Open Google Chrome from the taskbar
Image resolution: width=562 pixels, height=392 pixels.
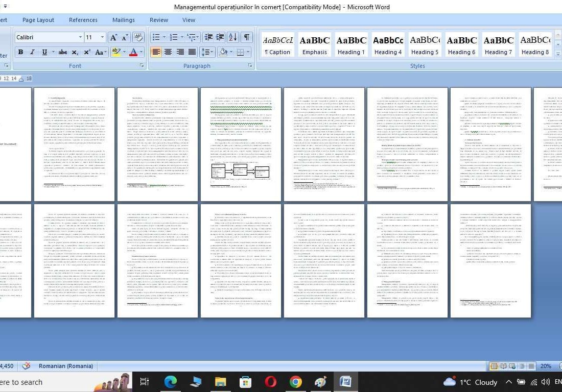(295, 382)
